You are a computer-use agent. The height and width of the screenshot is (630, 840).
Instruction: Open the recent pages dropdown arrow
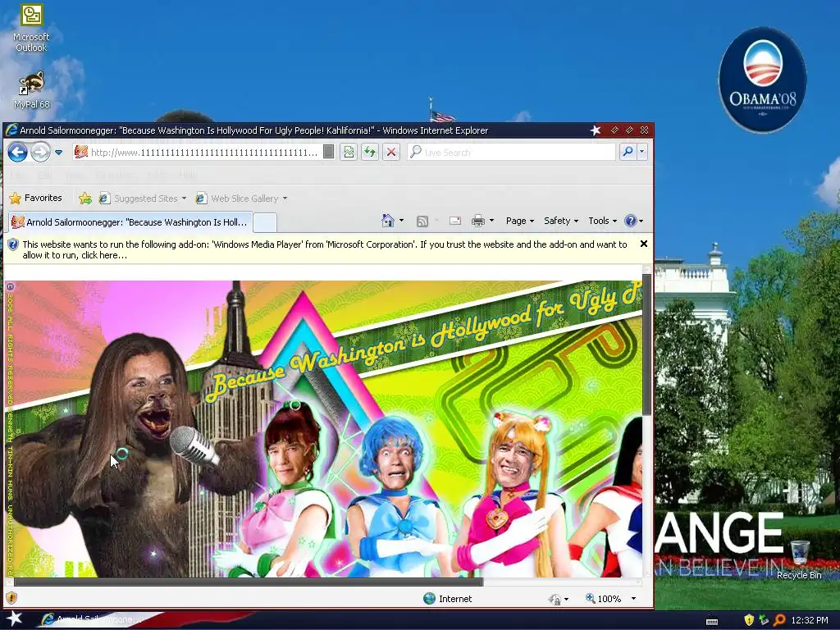click(59, 153)
